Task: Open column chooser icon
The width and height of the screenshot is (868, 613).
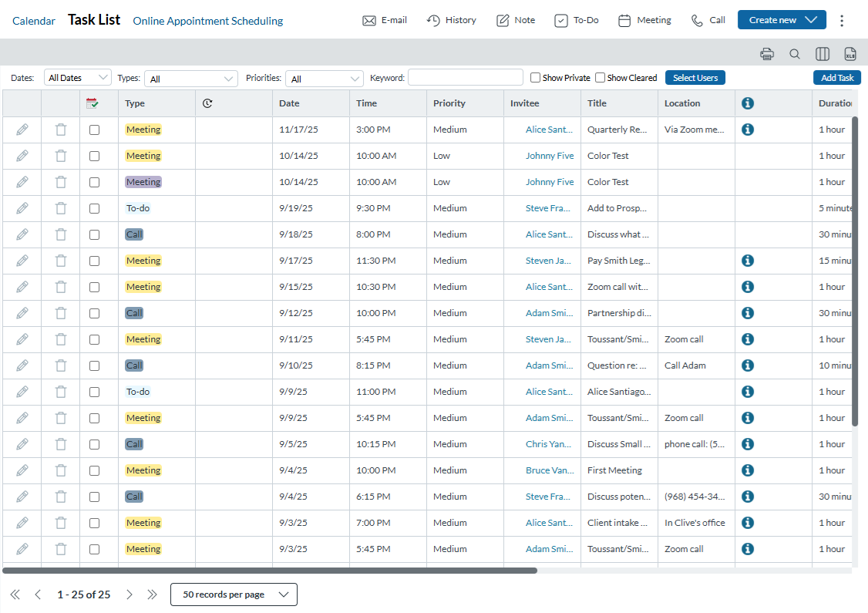Action: coord(822,54)
